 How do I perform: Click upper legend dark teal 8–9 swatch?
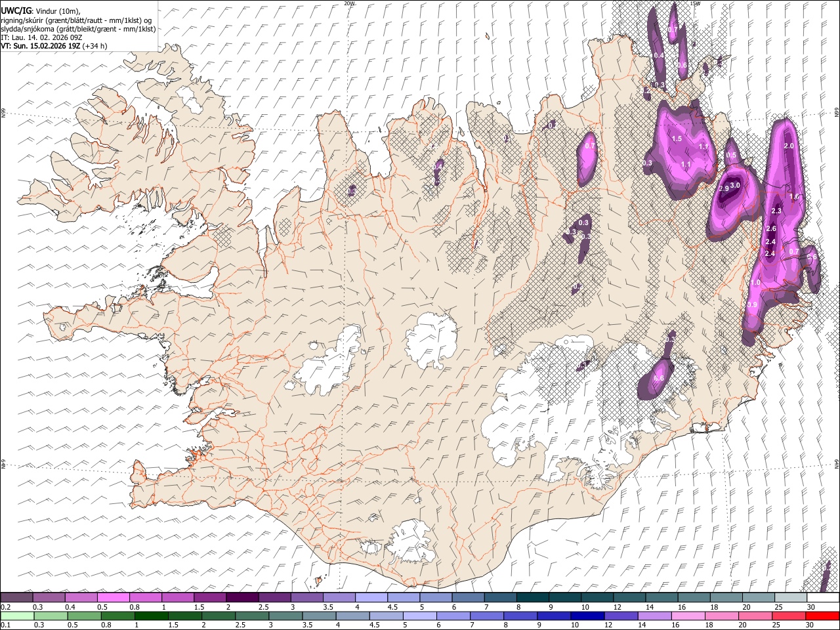[532, 597]
